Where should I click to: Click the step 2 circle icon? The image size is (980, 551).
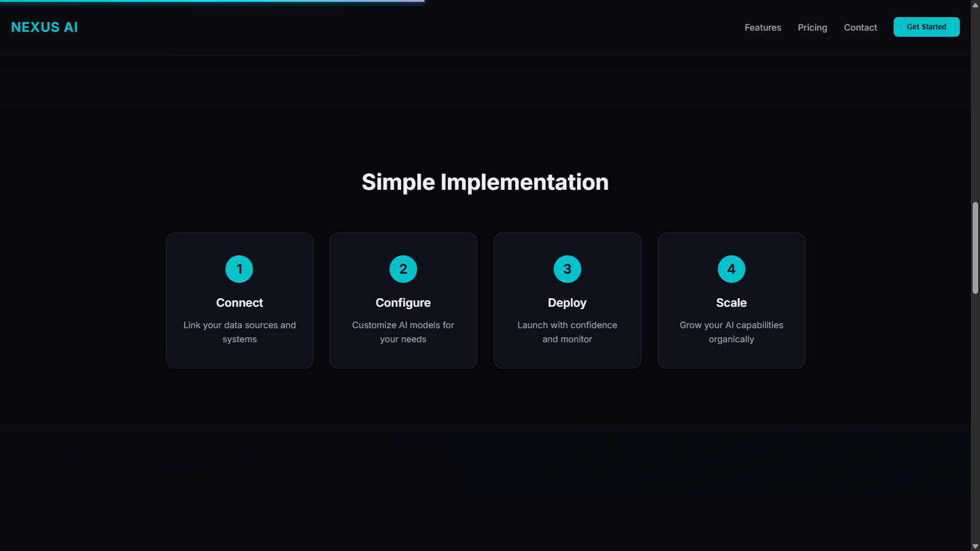point(403,269)
